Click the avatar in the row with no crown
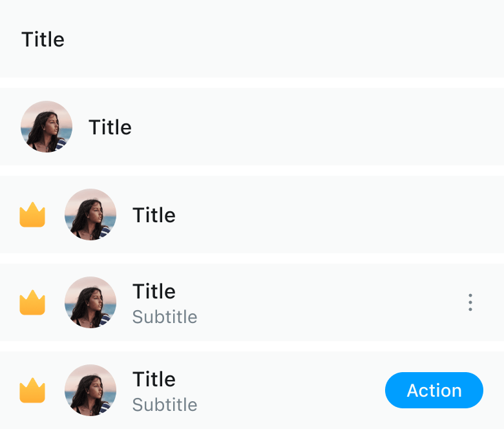Screen dimensions: 504x429 [x=47, y=127]
